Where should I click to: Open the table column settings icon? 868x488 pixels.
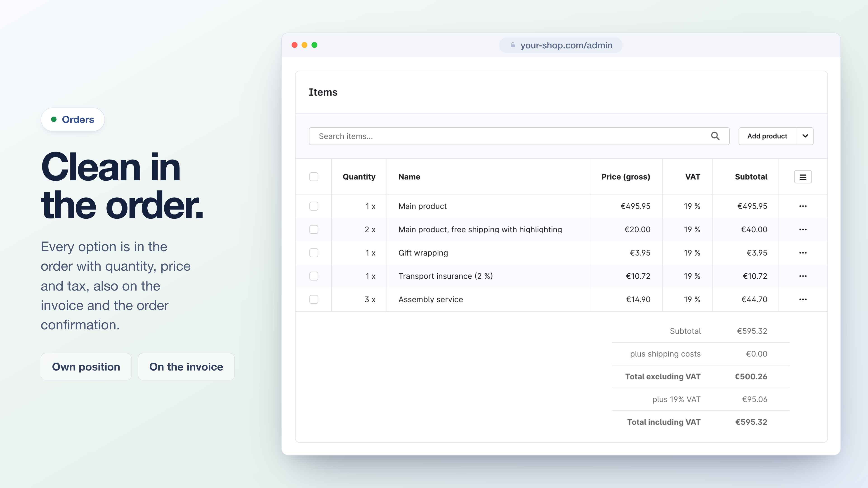(803, 177)
